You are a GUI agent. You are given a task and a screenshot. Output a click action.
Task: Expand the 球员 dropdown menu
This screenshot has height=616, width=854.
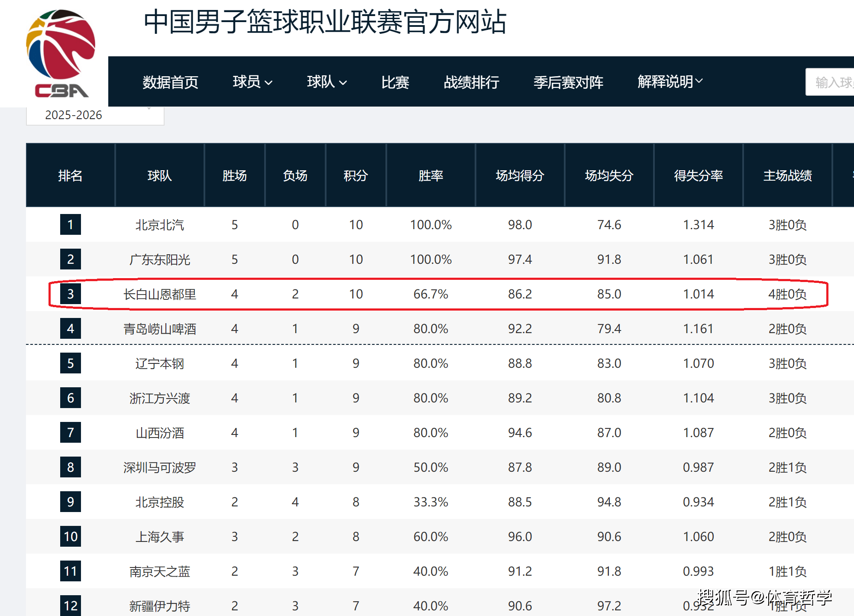point(252,82)
